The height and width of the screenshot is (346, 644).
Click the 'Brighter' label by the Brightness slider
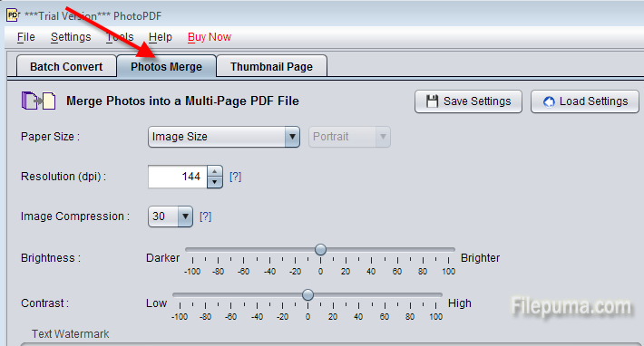tap(480, 258)
